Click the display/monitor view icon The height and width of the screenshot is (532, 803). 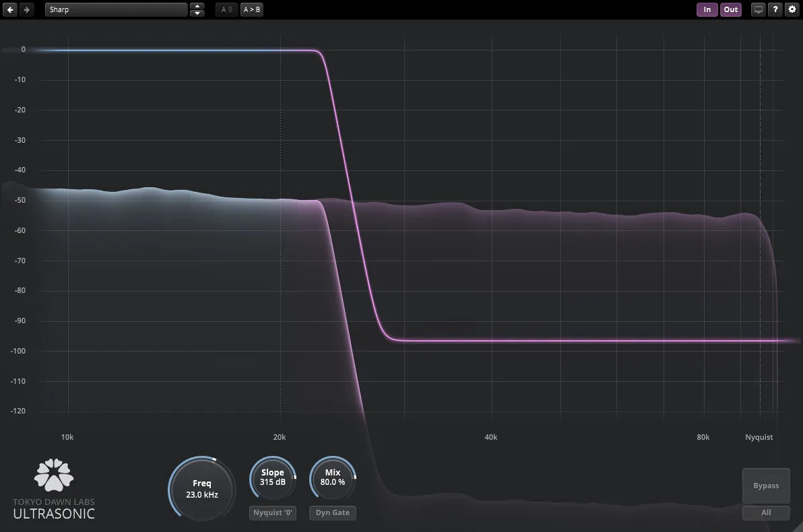pyautogui.click(x=758, y=9)
